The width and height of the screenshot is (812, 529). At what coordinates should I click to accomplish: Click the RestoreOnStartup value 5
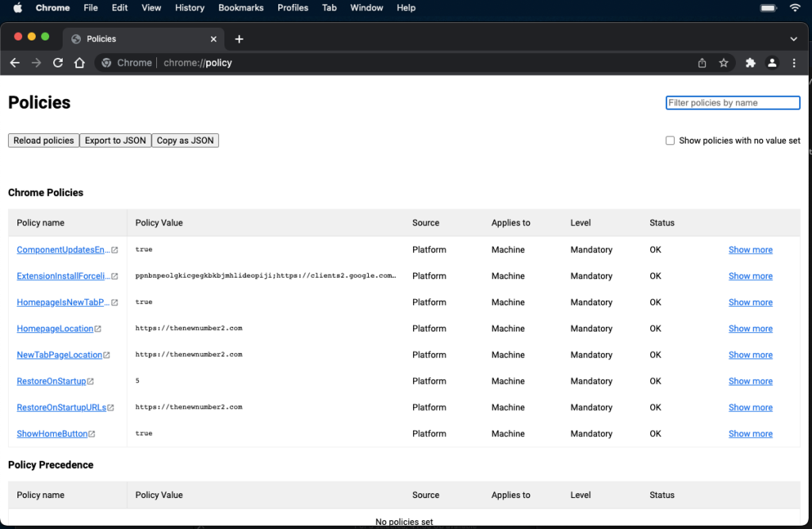[x=137, y=381]
